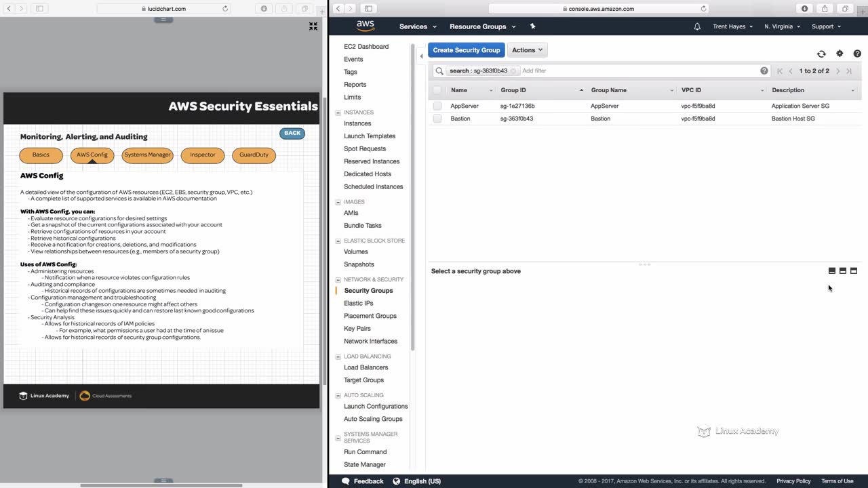868x488 pixels.
Task: Sort the table by Group ID column
Action: (x=542, y=90)
